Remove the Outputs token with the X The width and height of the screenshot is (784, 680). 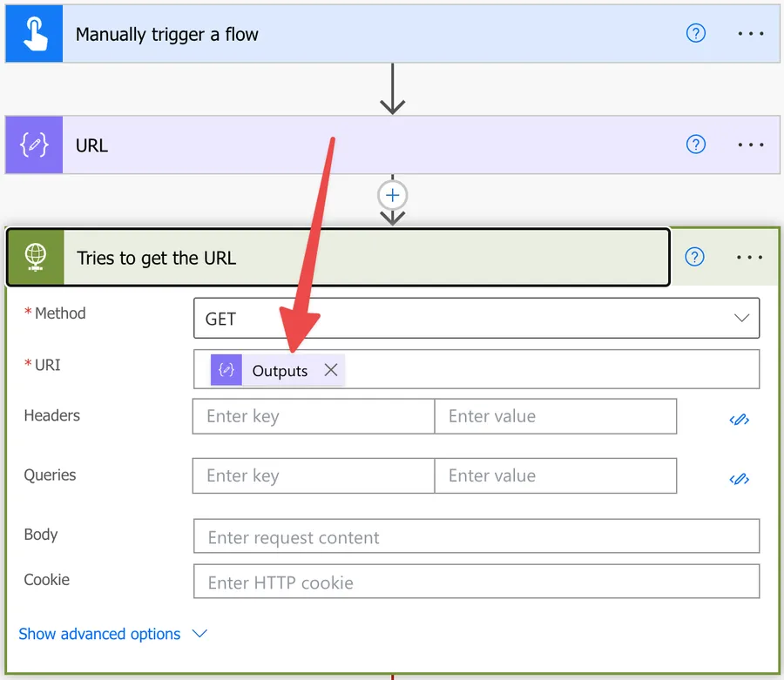pyautogui.click(x=330, y=370)
